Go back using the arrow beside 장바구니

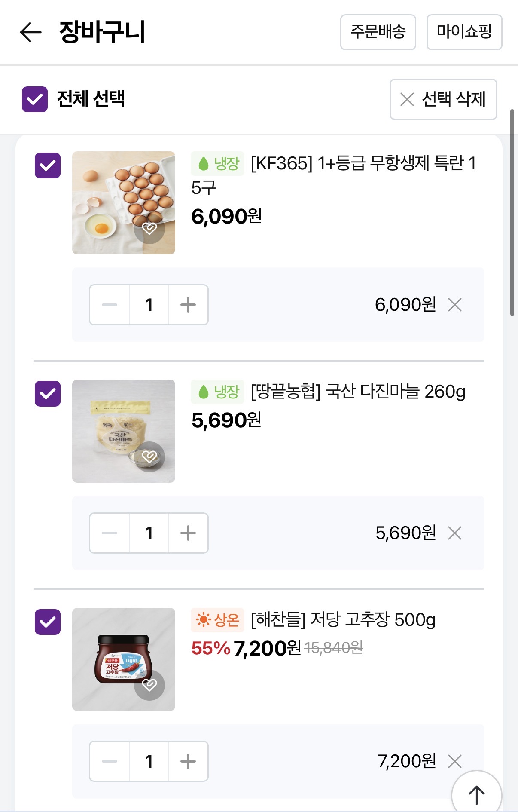[x=30, y=33]
